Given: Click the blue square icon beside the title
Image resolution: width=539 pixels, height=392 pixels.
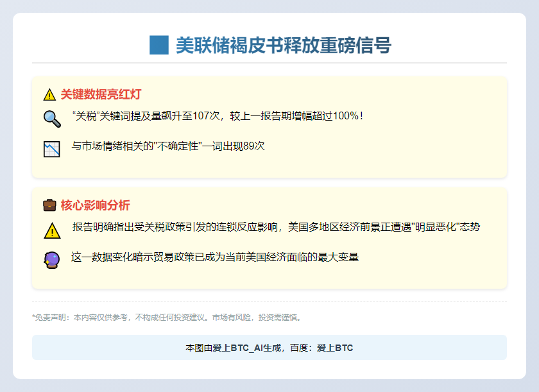Looking at the screenshot, I should [159, 45].
